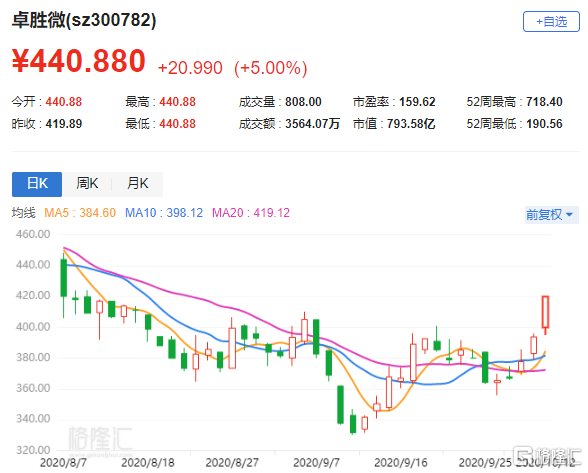Click the 今开 value 440.88
Image resolution: width=588 pixels, height=473 pixels.
click(63, 102)
